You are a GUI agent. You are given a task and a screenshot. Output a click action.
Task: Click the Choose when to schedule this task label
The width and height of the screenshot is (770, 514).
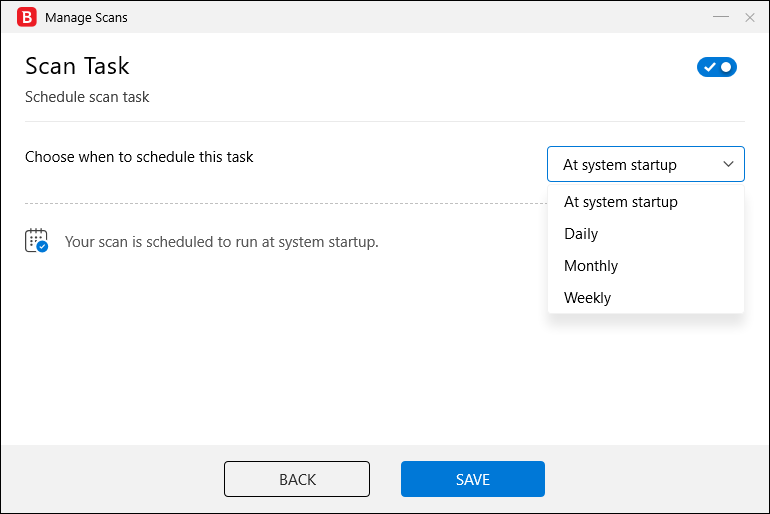click(139, 157)
